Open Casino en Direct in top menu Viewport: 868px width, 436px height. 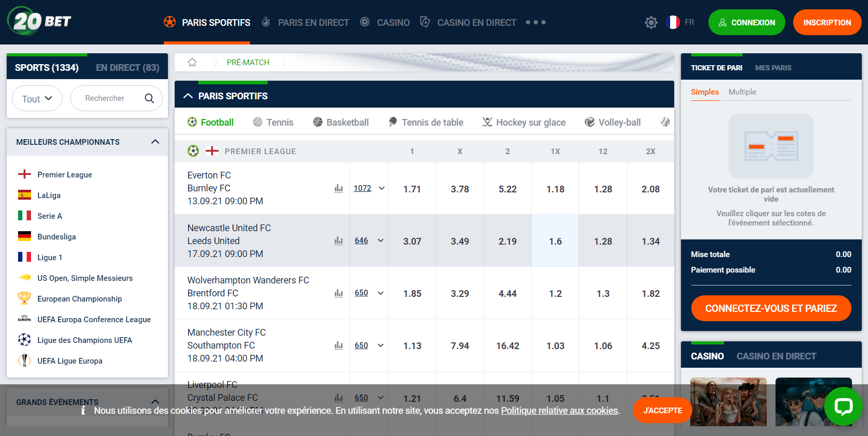tap(476, 22)
